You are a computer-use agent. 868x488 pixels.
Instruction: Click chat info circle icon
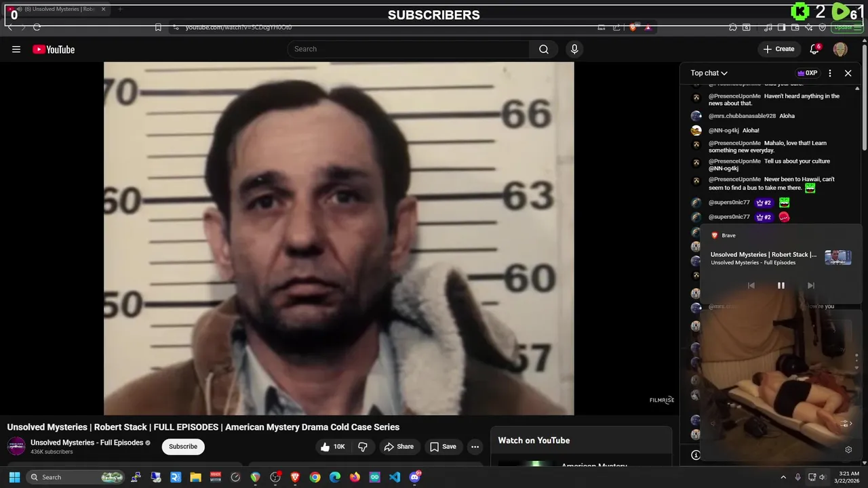click(695, 455)
